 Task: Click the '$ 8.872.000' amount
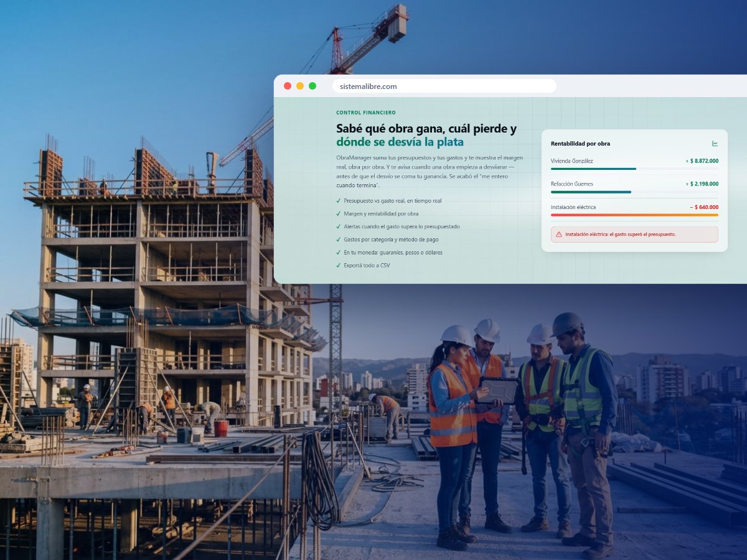(702, 161)
